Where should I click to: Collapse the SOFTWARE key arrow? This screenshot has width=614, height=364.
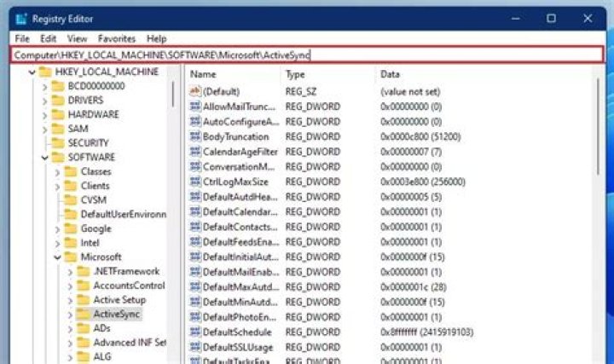pos(44,158)
